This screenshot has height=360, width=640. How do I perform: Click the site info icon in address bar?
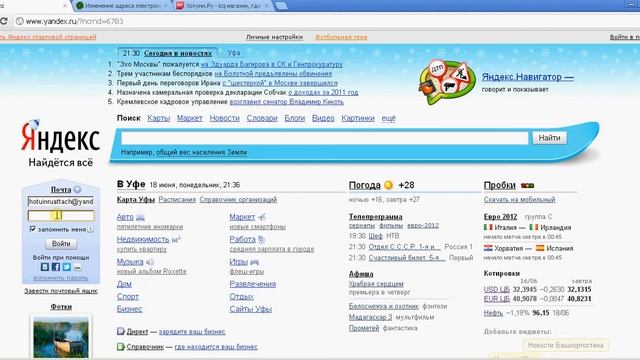[x=19, y=21]
